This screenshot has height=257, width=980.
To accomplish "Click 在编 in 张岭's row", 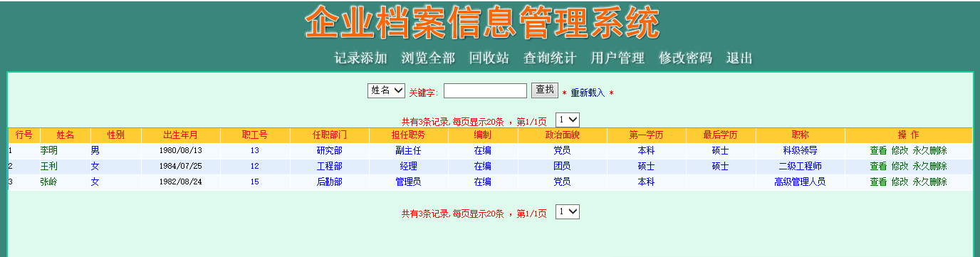I will point(483,182).
